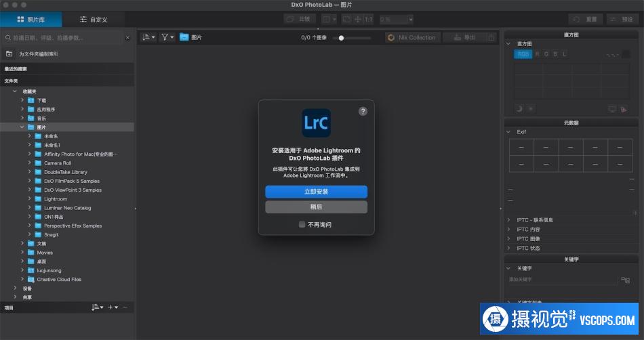Open the zoom percentage combo box

coord(397,19)
